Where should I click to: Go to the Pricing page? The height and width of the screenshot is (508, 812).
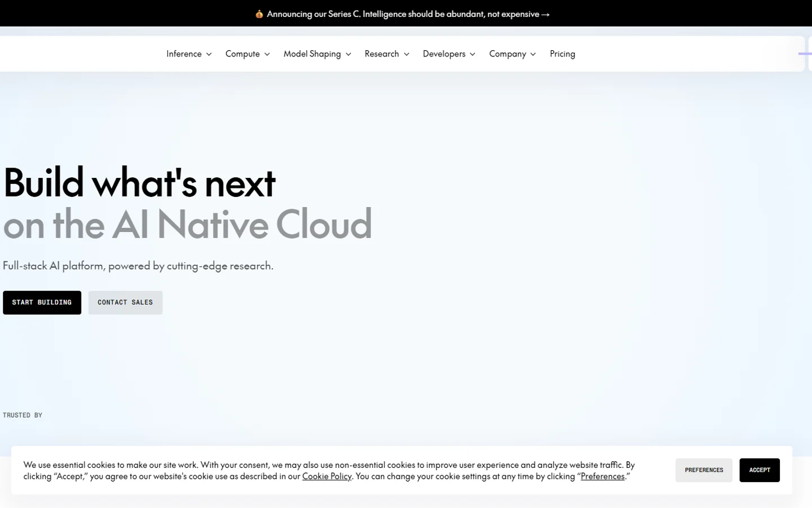pyautogui.click(x=562, y=54)
